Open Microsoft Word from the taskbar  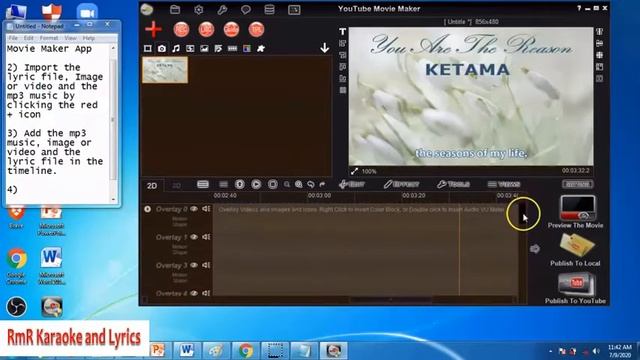pos(187,351)
